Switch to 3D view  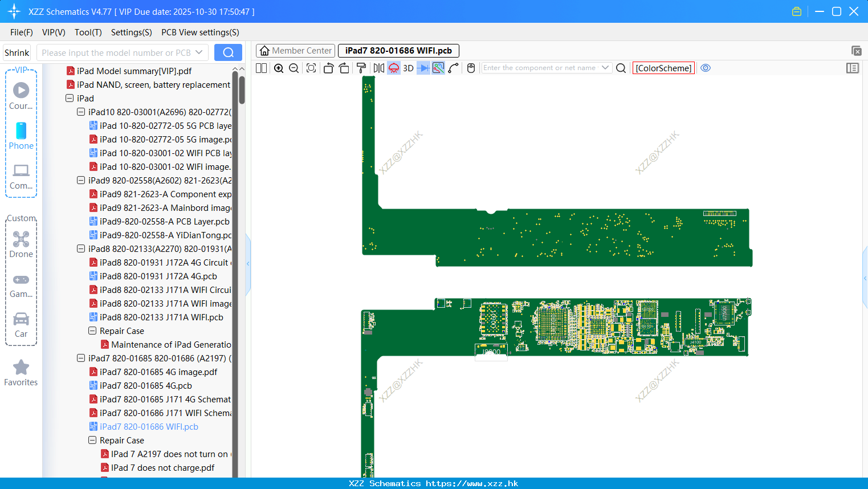point(408,68)
